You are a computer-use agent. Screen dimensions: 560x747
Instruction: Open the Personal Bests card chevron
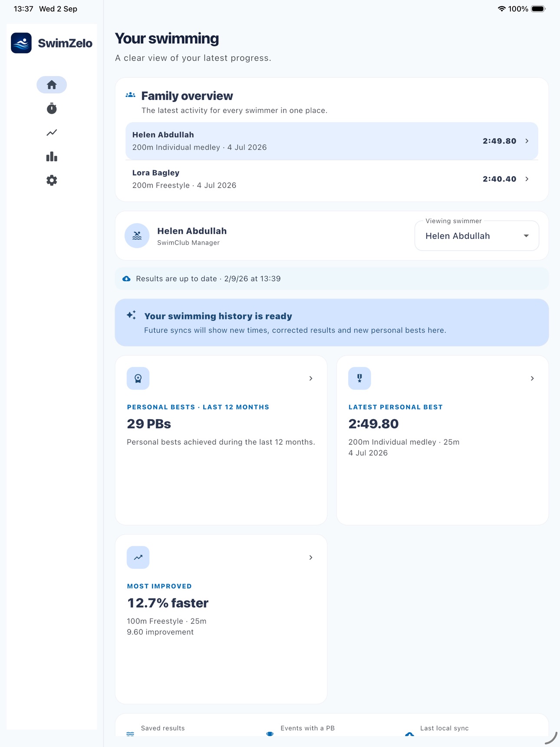pyautogui.click(x=311, y=378)
